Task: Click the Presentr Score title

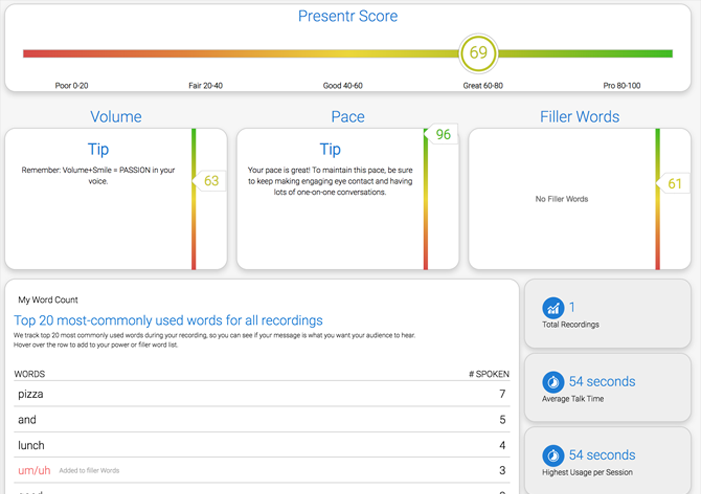Action: [348, 16]
